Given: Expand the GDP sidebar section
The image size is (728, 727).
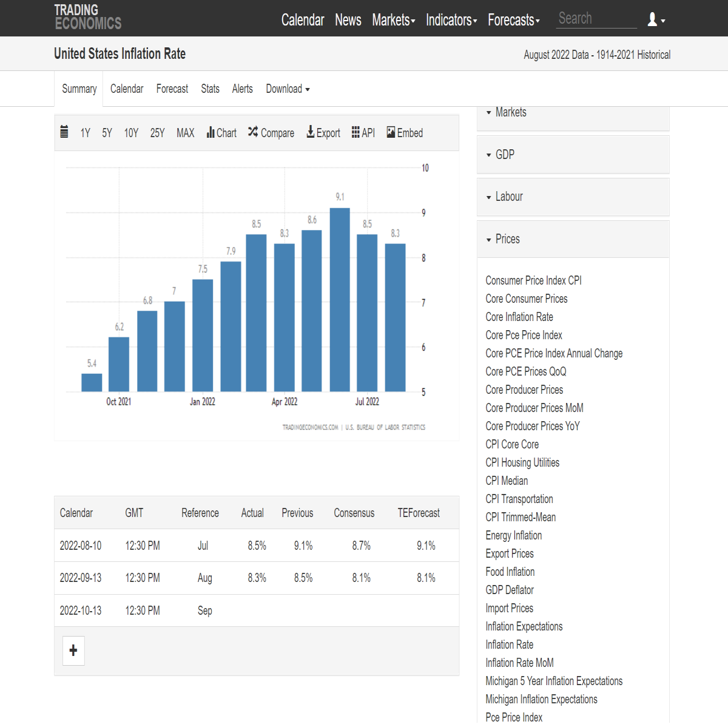Looking at the screenshot, I should 573,155.
